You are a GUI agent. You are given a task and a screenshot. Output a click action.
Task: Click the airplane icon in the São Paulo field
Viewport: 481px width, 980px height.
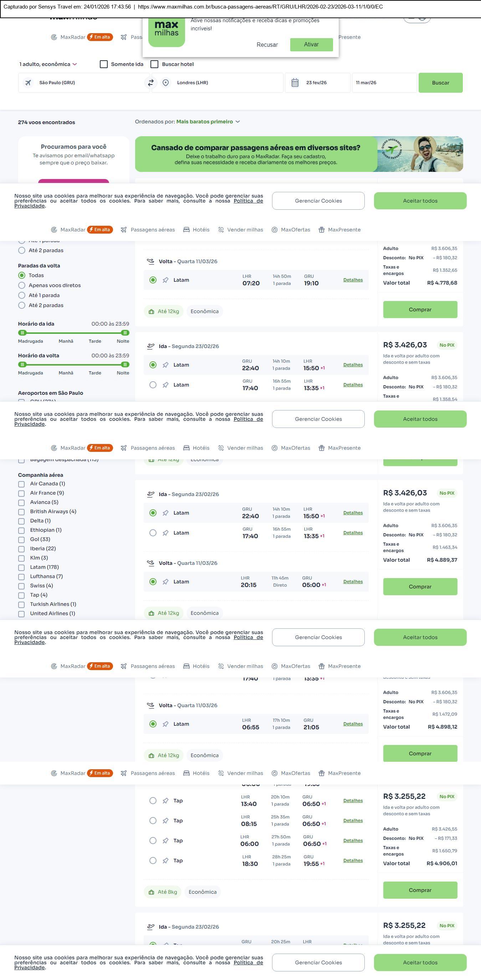click(28, 82)
